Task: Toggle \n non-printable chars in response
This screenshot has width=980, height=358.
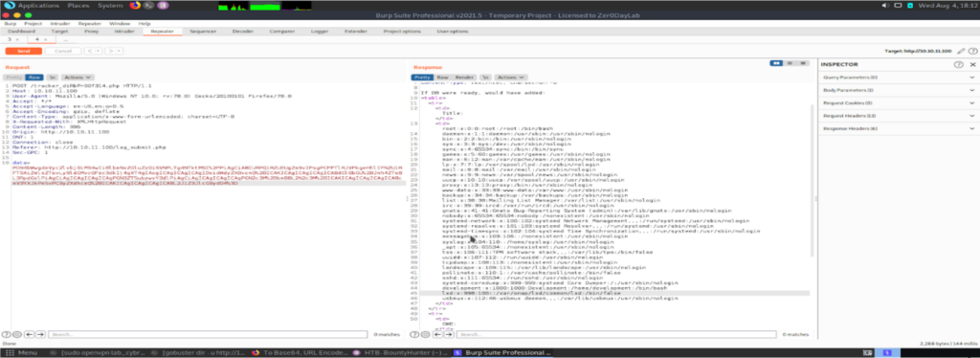Action: click(x=485, y=77)
